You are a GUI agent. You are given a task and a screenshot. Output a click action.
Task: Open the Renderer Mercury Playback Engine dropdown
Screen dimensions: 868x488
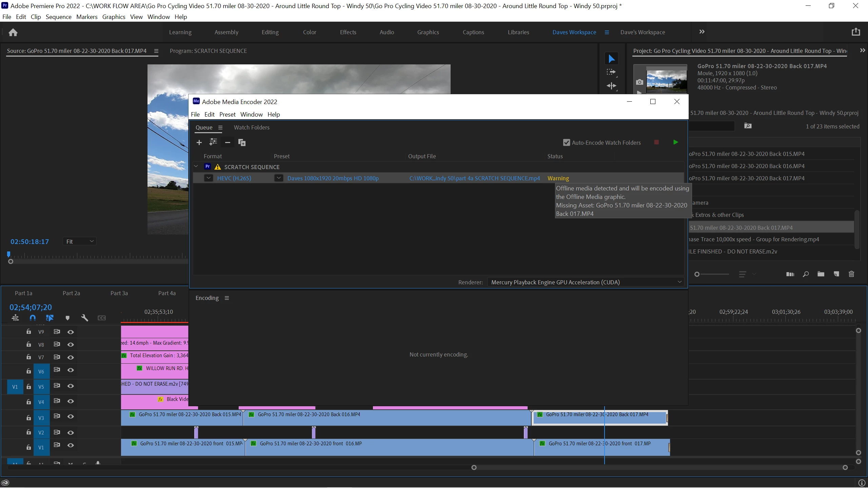point(586,282)
